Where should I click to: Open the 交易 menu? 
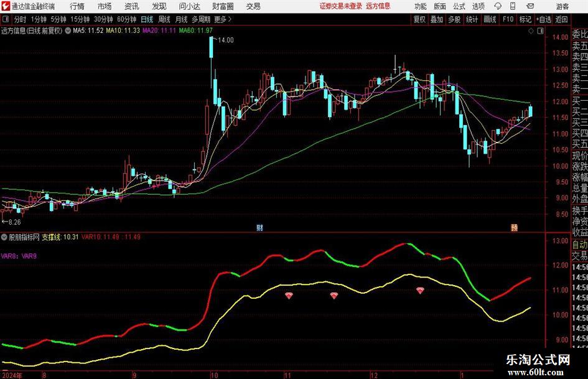[253, 6]
